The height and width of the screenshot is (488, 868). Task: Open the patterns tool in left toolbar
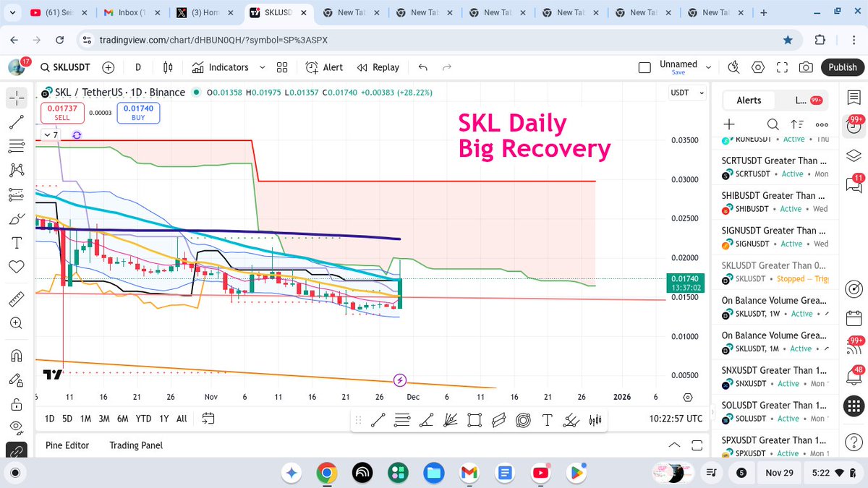(17, 170)
